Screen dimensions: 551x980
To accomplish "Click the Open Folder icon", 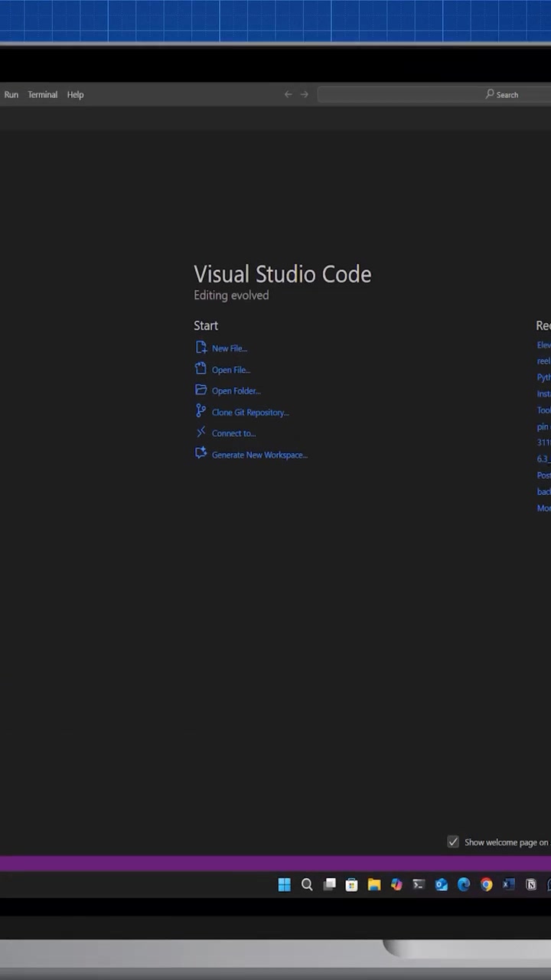I will [x=201, y=390].
